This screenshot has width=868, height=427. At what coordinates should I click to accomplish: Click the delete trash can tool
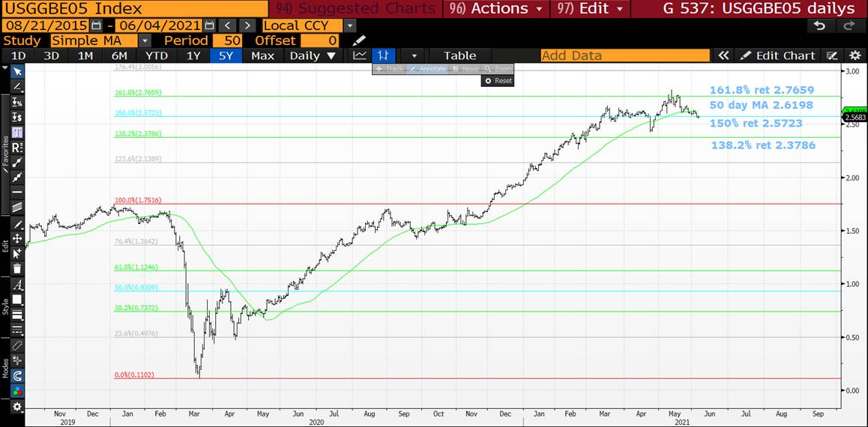(x=16, y=268)
